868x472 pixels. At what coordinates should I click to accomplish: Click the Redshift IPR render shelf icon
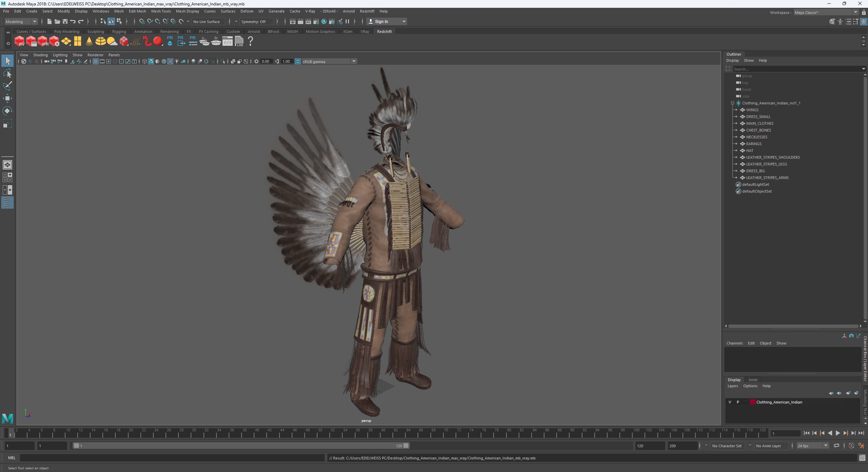pyautogui.click(x=43, y=41)
